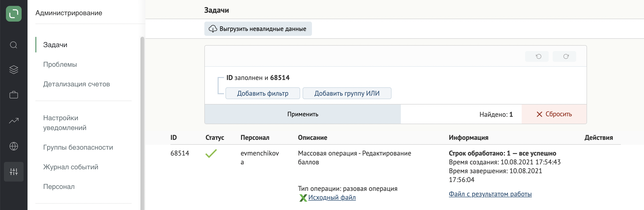The height and width of the screenshot is (210, 644).
Task: Click Выгрузить невалидные данные button
Action: 258,29
